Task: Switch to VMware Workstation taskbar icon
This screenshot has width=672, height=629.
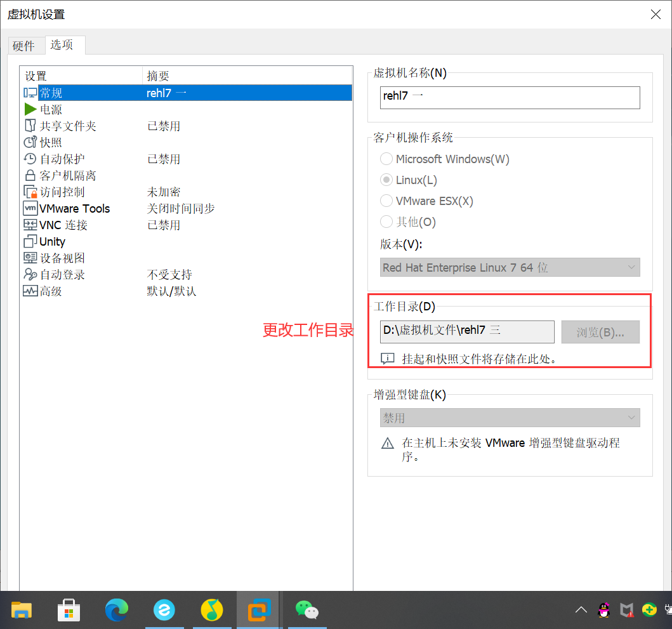Action: coord(260,610)
